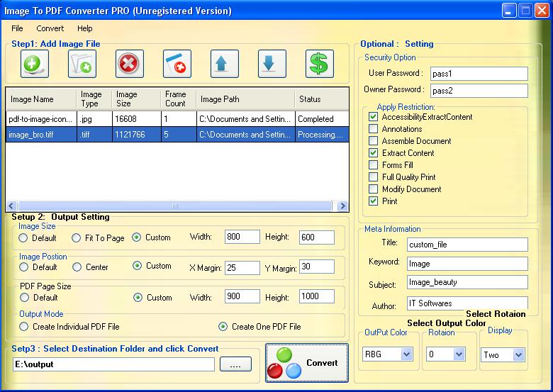This screenshot has width=553, height=392.
Task: Click the green dollar sign purchase icon
Action: (x=320, y=64)
